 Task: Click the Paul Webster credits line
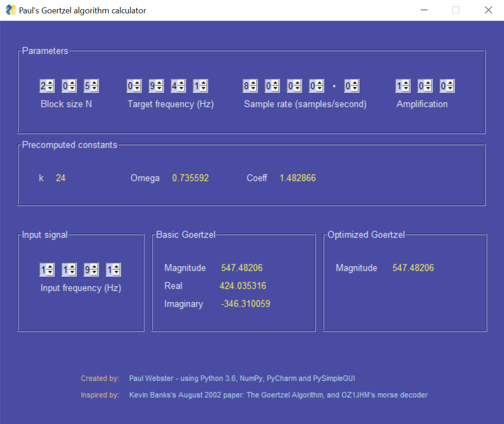tap(242, 378)
